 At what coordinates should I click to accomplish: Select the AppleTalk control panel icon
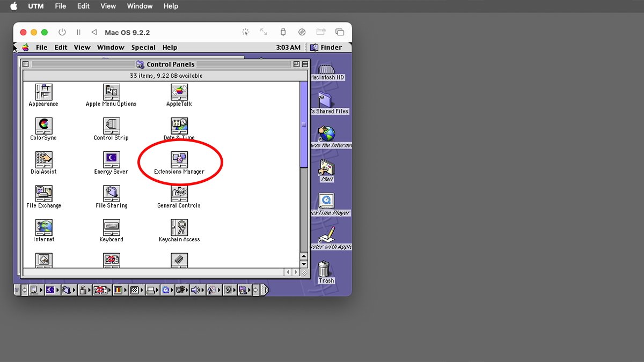pyautogui.click(x=179, y=92)
